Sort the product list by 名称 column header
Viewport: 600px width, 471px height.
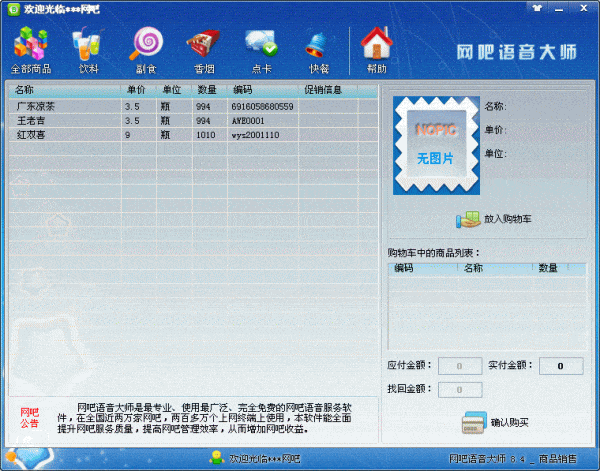60,90
